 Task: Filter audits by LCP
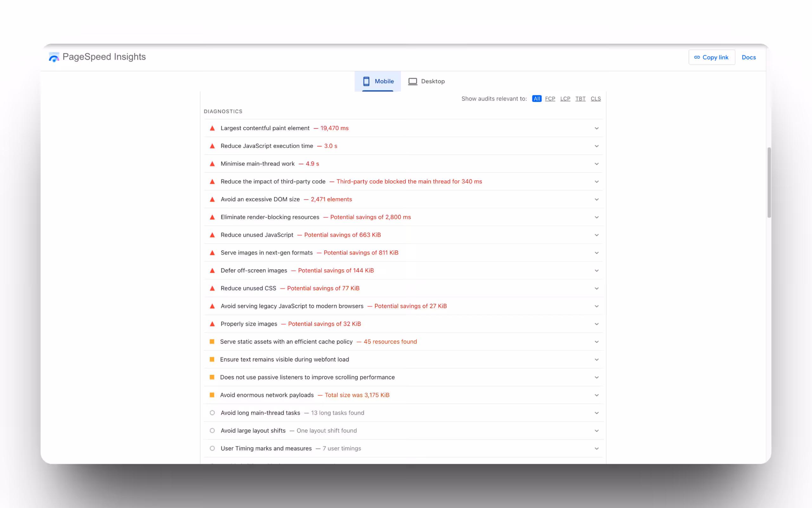pos(565,99)
